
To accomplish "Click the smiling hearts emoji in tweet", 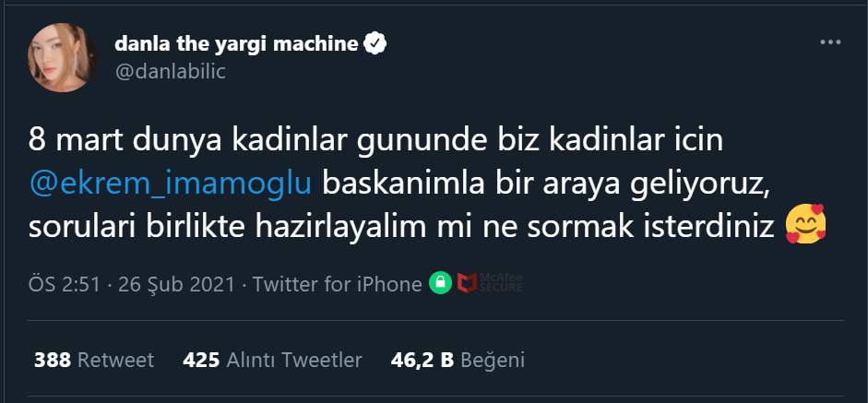I will [805, 225].
